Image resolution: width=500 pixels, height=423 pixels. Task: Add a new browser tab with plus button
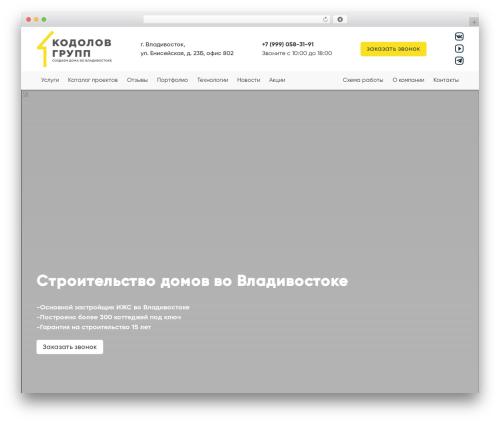[474, 22]
